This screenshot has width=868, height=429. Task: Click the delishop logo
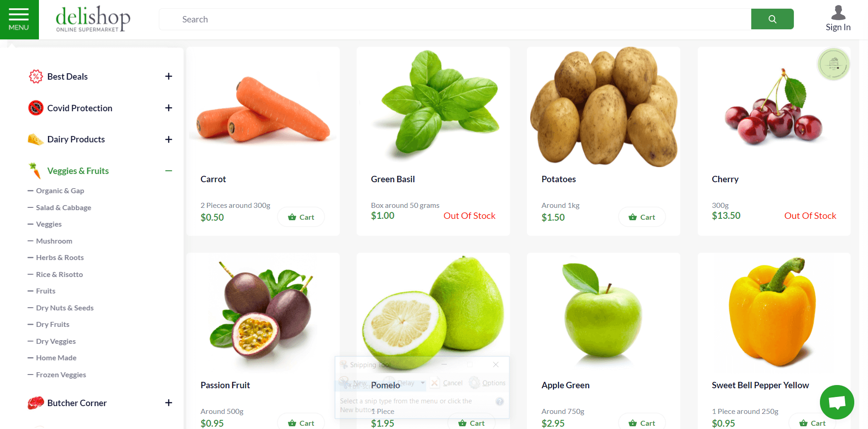click(x=93, y=19)
